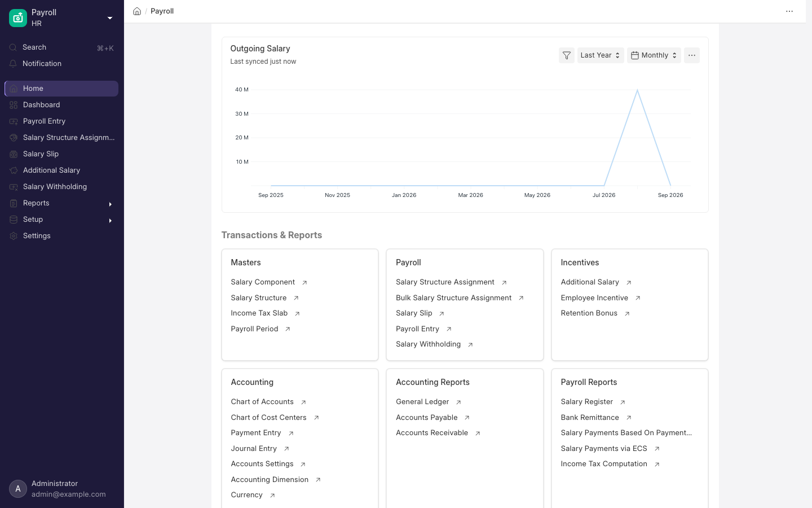This screenshot has height=508, width=812.
Task: Open the Salary Register report link
Action: [587, 402]
